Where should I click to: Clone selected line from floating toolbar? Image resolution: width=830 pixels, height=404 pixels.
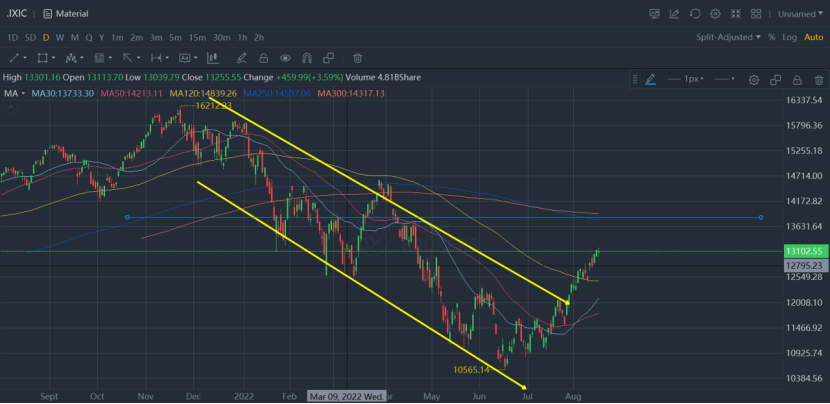tap(775, 80)
